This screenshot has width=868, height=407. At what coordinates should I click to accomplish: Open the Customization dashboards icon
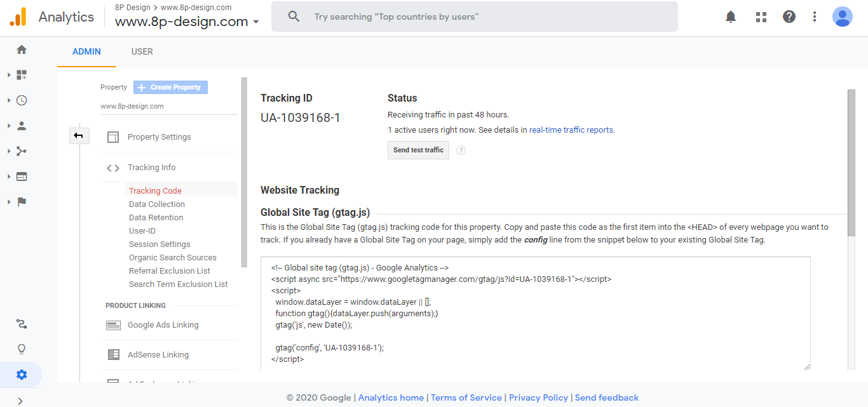point(22,75)
